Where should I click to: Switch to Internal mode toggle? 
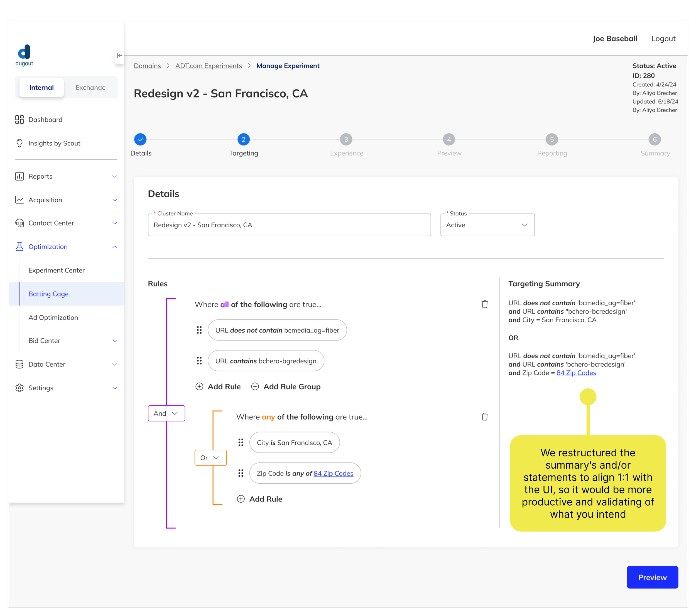41,87
